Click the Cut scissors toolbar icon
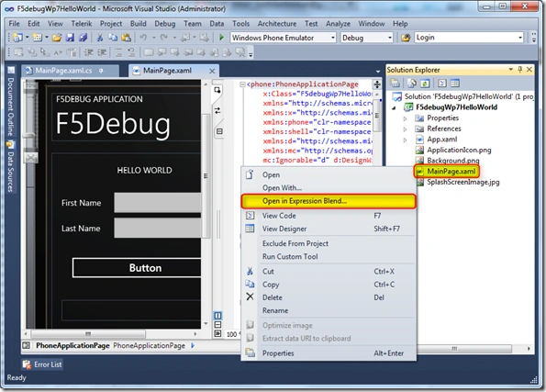 (100, 38)
